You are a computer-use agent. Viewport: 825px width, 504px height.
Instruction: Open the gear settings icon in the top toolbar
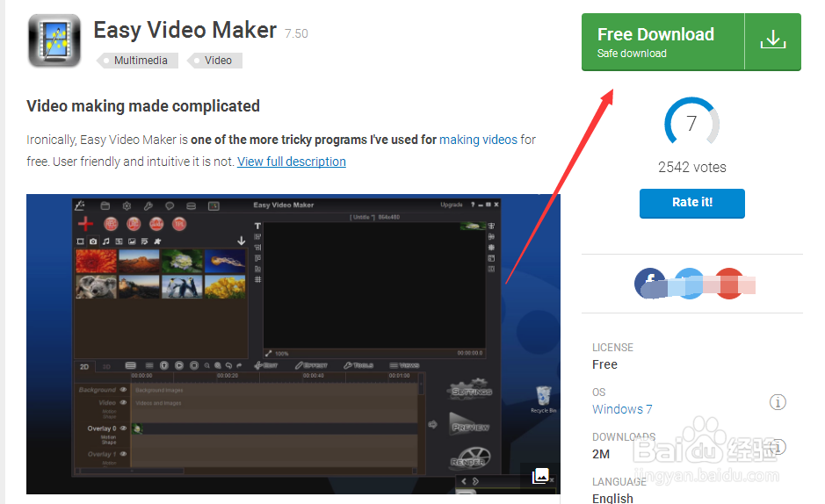[x=127, y=206]
